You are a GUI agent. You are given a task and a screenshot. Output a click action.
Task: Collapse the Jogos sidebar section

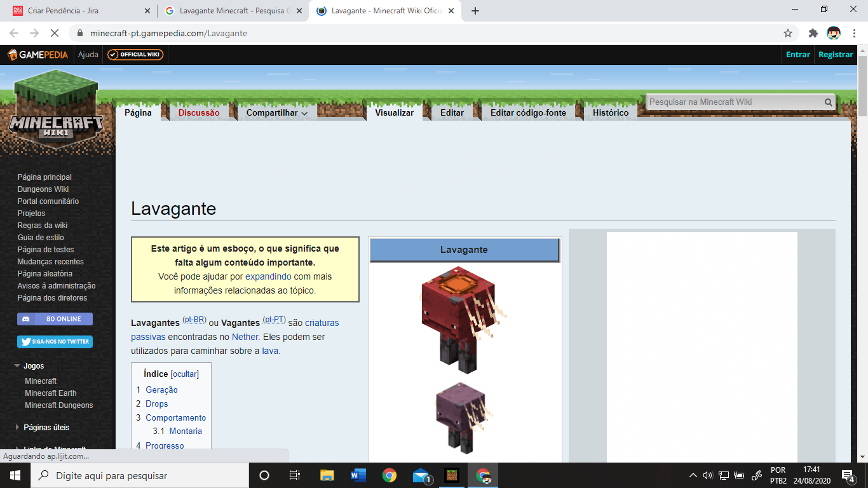pos(18,366)
